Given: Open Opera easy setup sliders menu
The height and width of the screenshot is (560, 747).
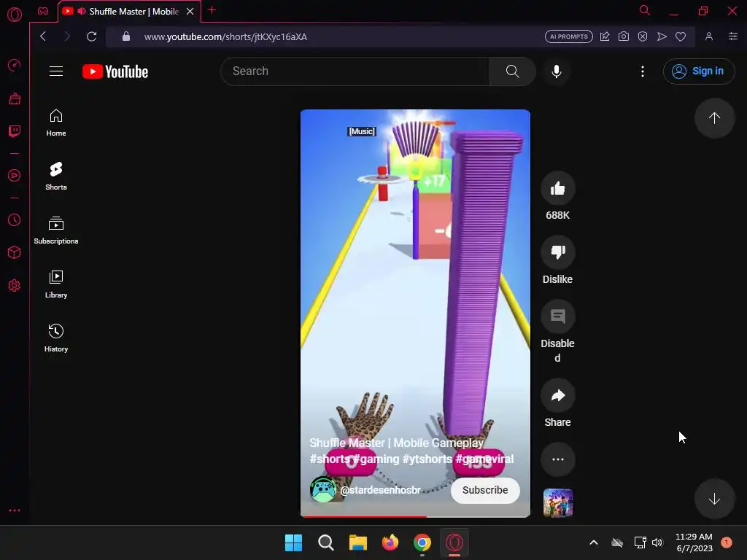Looking at the screenshot, I should pos(733,36).
